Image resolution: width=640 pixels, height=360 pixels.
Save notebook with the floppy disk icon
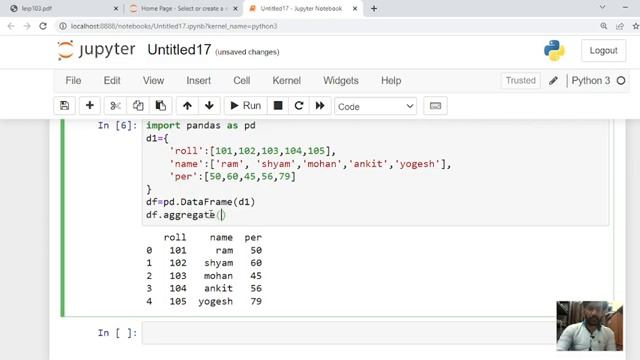click(x=64, y=106)
